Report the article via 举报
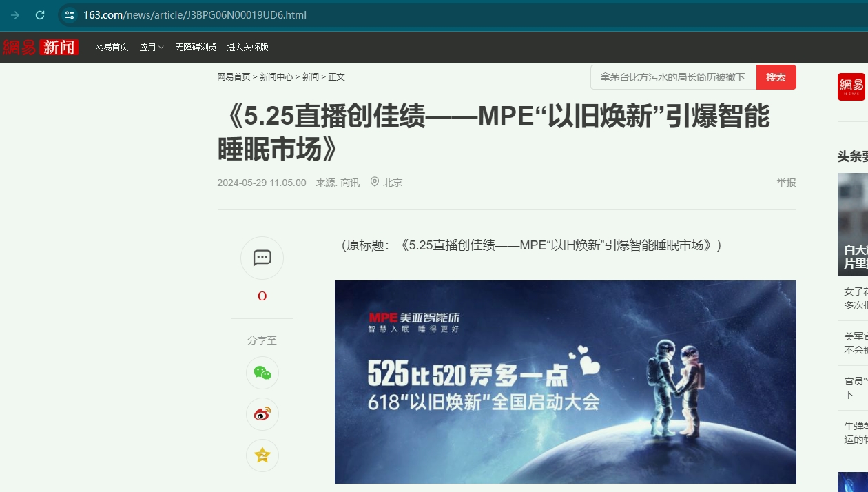Image resolution: width=868 pixels, height=492 pixels. (786, 183)
